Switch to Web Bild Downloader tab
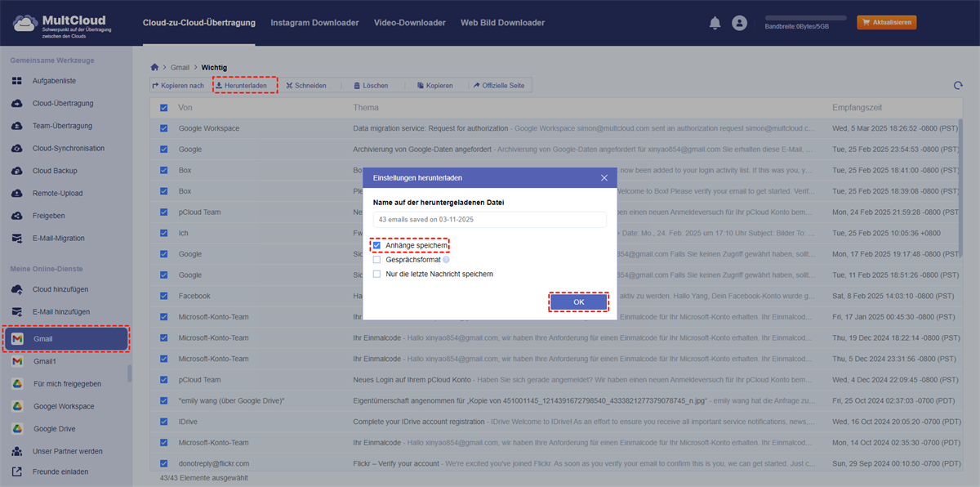The width and height of the screenshot is (980, 487). click(x=502, y=23)
